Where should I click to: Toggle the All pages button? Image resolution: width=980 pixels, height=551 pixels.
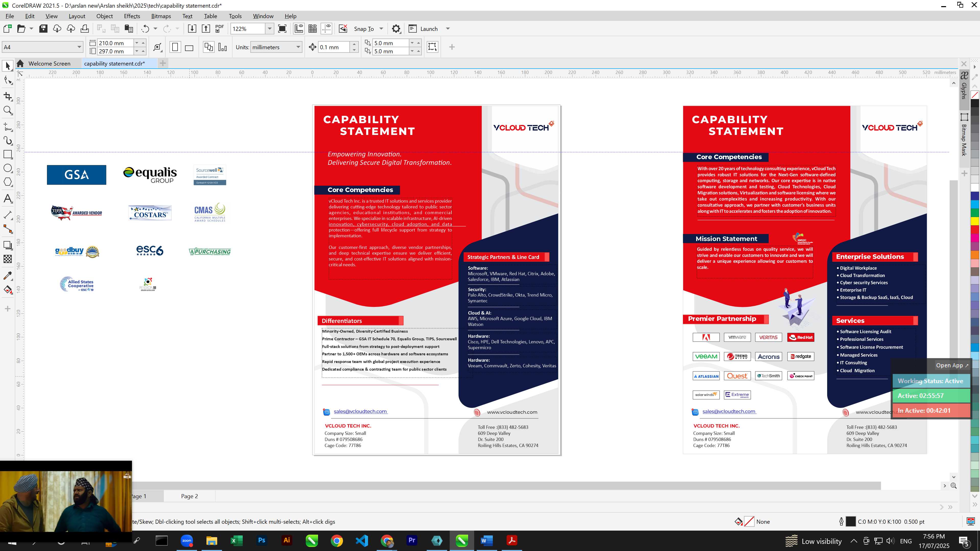pyautogui.click(x=209, y=47)
